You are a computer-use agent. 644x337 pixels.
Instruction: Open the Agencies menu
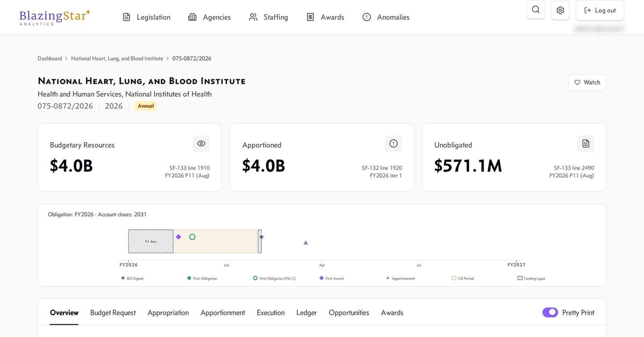click(209, 17)
